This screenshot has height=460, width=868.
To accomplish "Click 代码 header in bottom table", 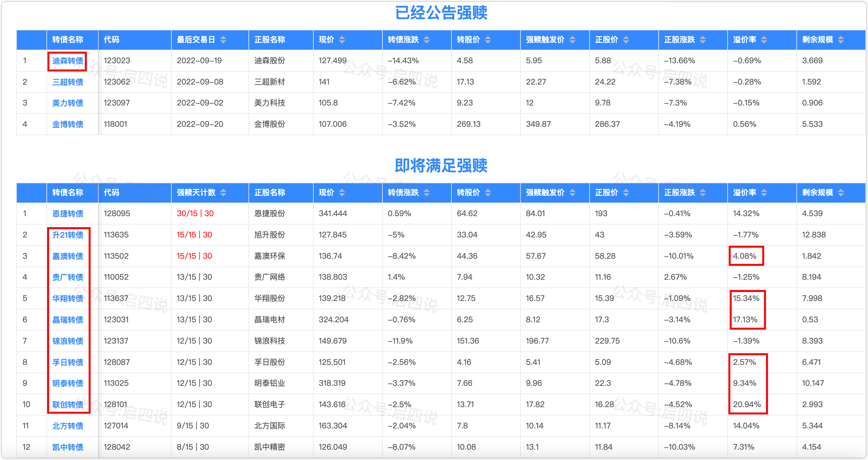I will pyautogui.click(x=112, y=193).
